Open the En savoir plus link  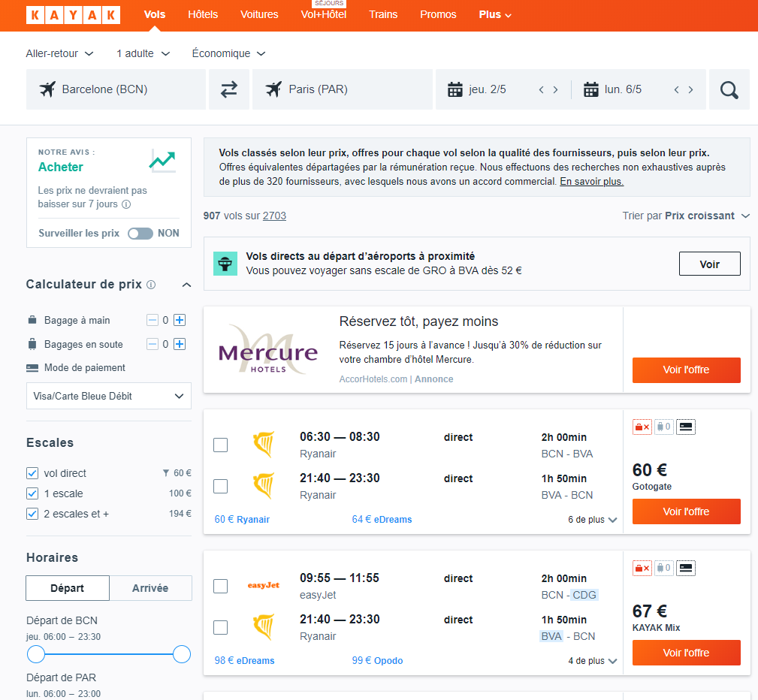click(x=592, y=182)
